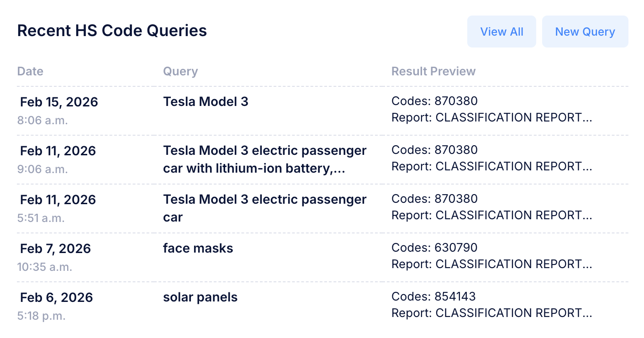Open the face masks query
The image size is (644, 338).
[198, 248]
